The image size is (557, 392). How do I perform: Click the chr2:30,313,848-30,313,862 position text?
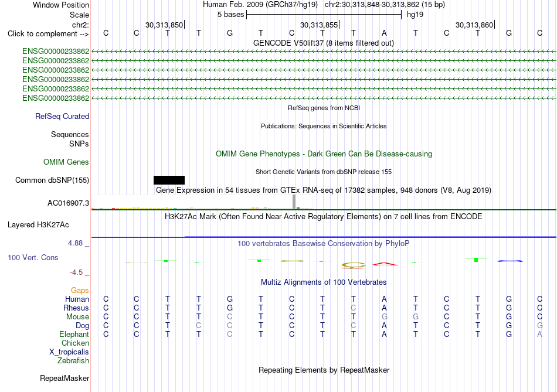click(385, 5)
